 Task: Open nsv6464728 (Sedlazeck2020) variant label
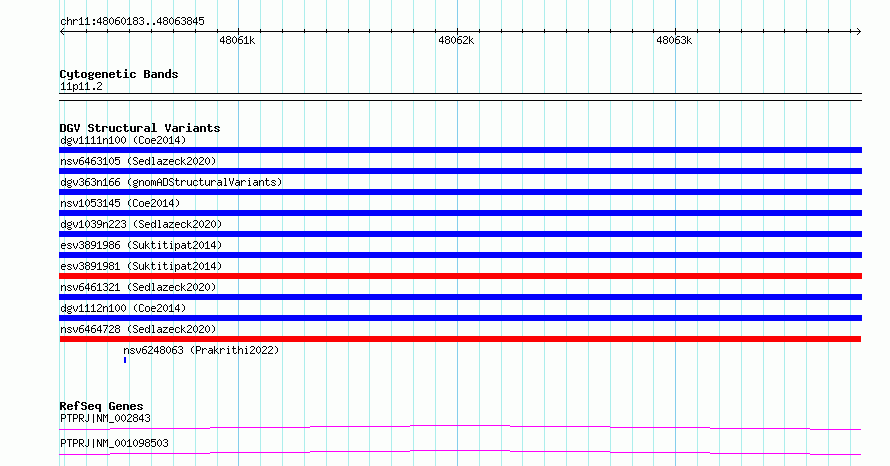[x=138, y=329]
